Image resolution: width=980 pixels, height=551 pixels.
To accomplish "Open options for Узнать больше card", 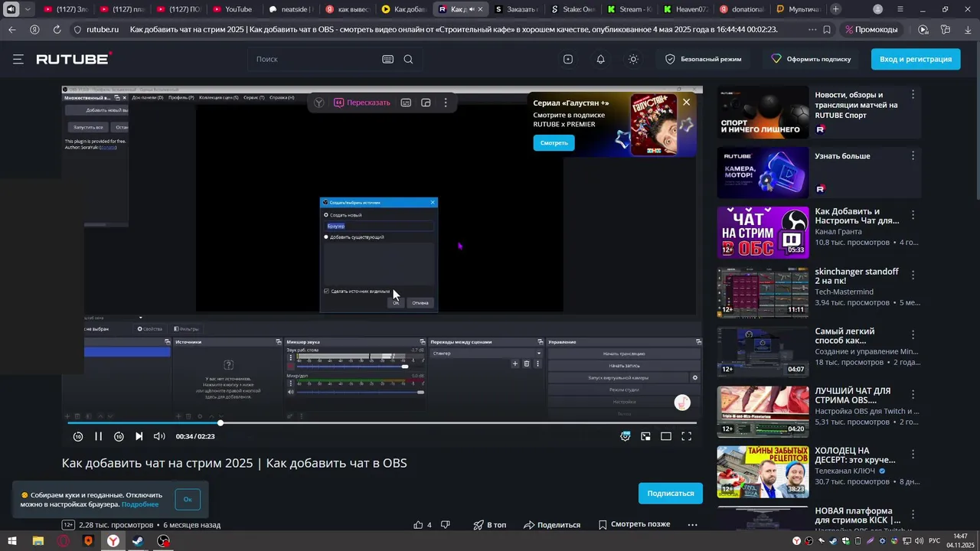I will pyautogui.click(x=913, y=156).
